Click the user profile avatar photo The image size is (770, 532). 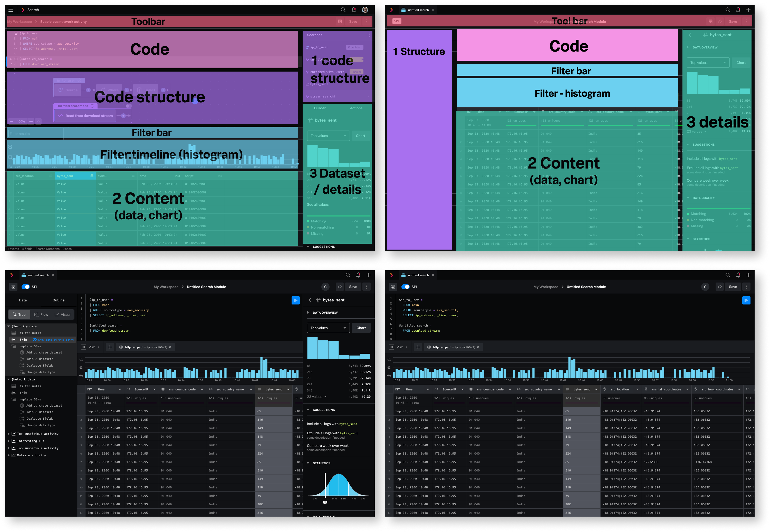coord(365,10)
